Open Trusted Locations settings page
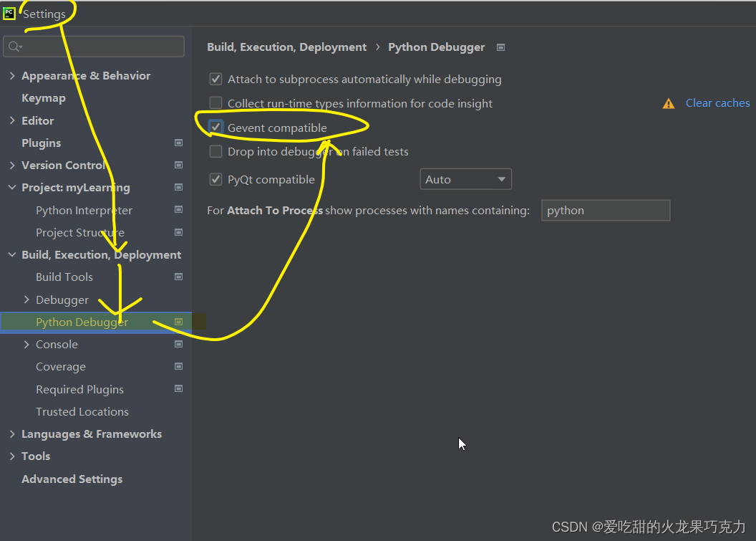This screenshot has height=541, width=756. [x=82, y=412]
